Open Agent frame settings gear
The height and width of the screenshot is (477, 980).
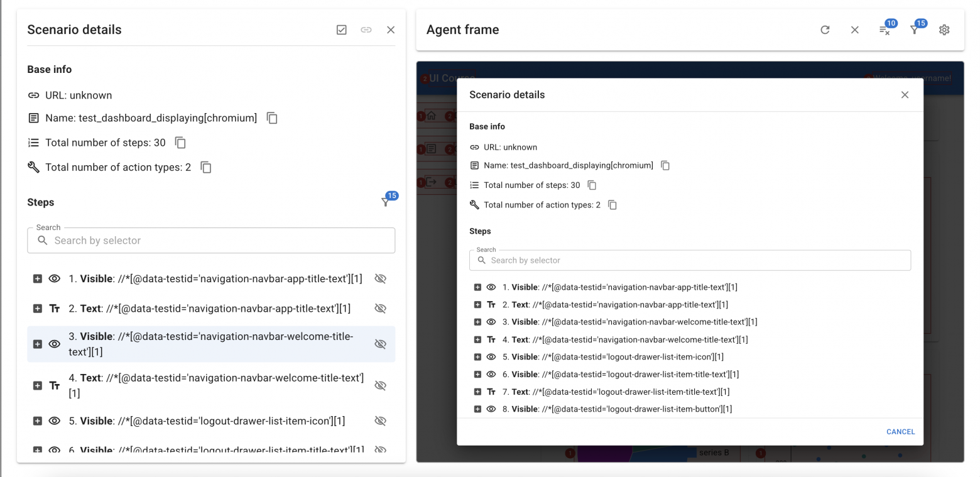[944, 30]
